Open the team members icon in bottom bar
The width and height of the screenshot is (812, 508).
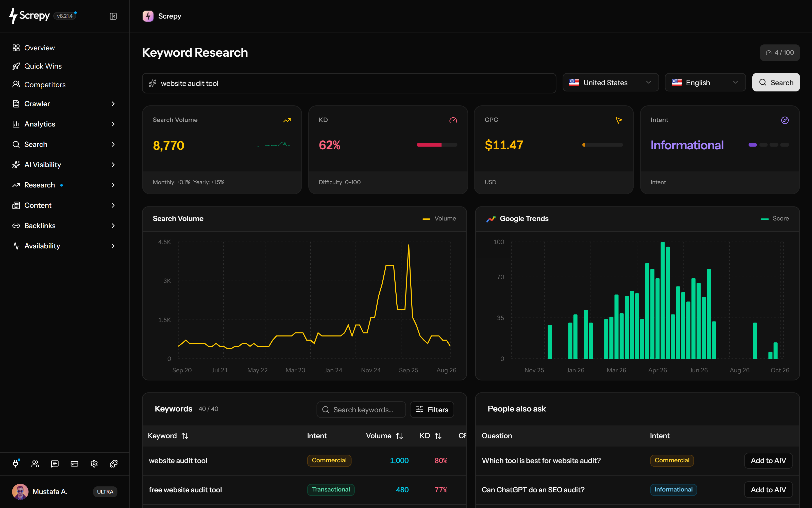[x=35, y=464]
